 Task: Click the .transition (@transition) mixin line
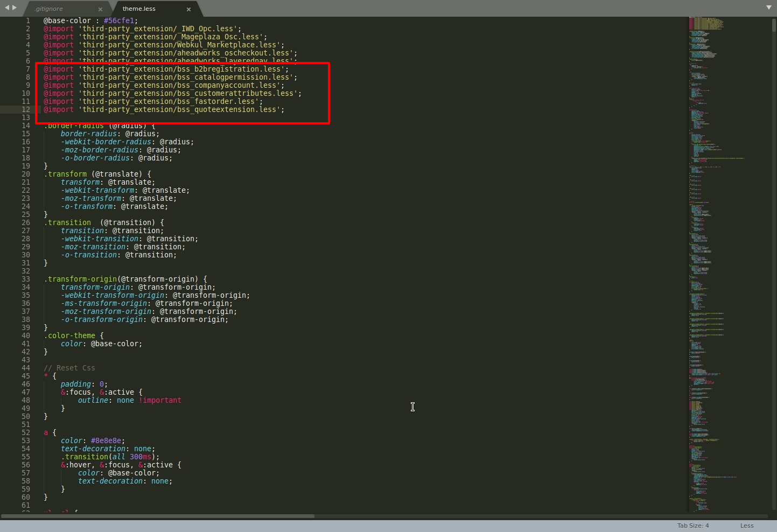[x=104, y=222]
